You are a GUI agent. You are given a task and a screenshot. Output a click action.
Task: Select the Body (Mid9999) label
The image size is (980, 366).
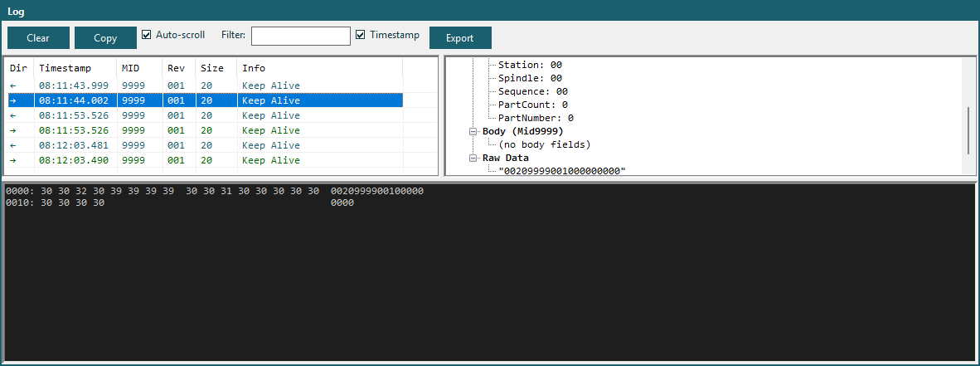tap(523, 131)
